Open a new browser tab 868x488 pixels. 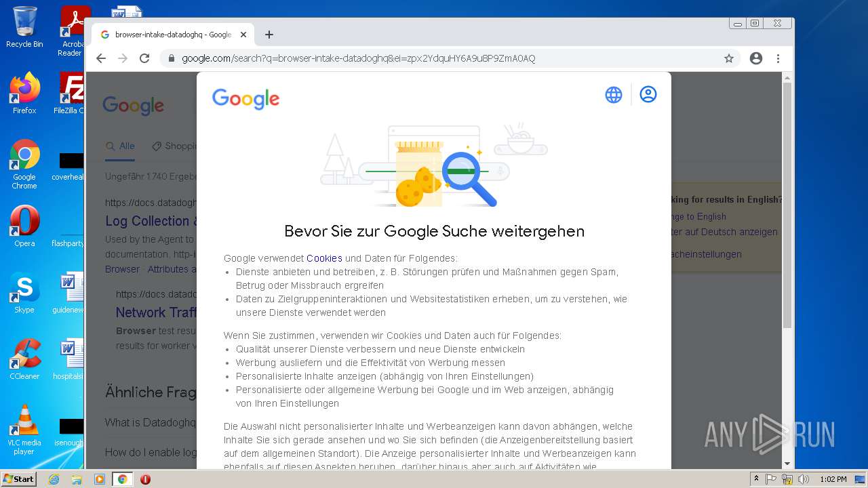click(269, 35)
